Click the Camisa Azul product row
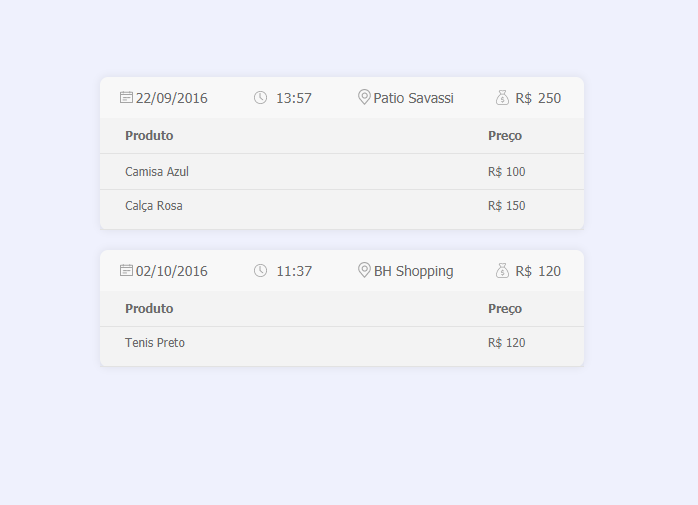Screen dimensions: 698x505 coord(342,171)
